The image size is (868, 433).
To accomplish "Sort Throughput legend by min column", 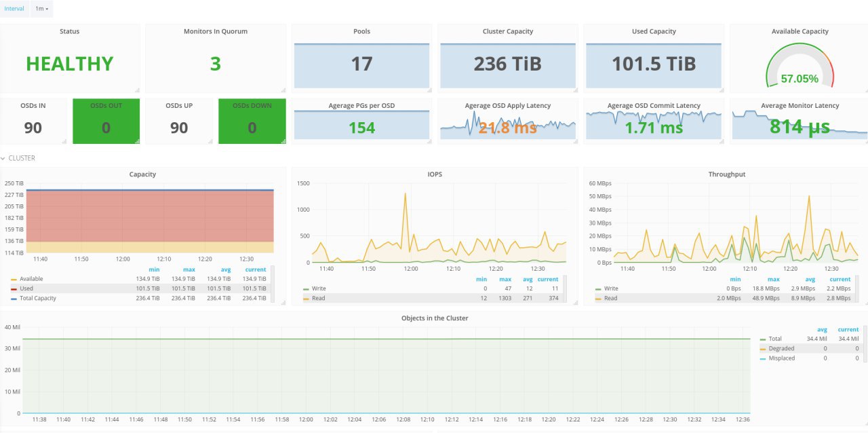I will [x=735, y=279].
